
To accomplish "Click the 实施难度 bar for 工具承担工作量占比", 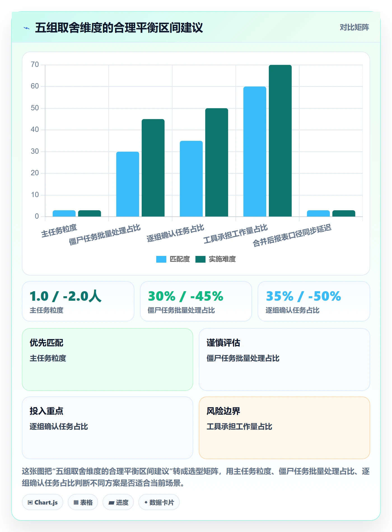I will [280, 141].
